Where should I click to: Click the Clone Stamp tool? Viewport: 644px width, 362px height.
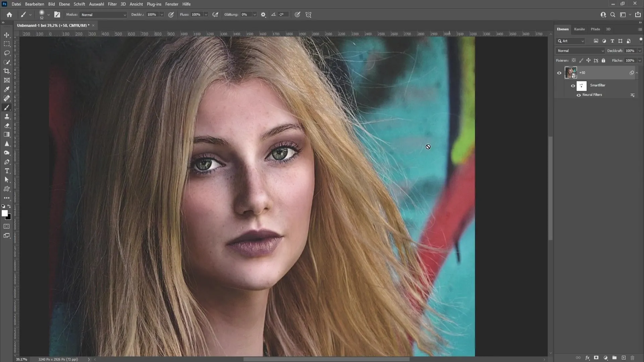pos(7,116)
